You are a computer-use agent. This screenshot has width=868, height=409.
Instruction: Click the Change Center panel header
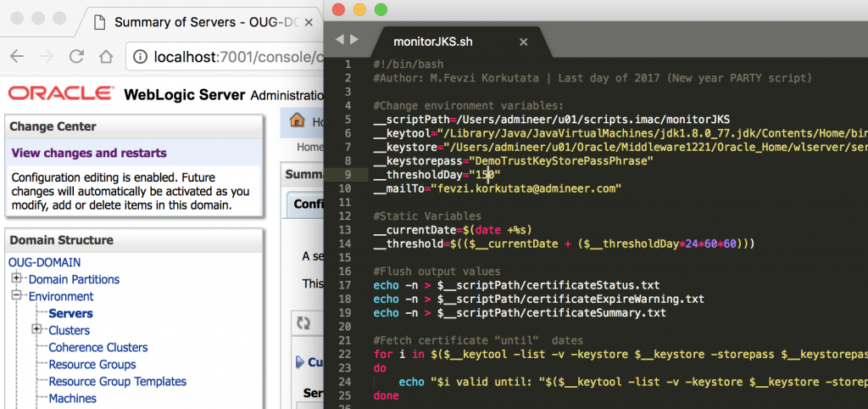133,126
